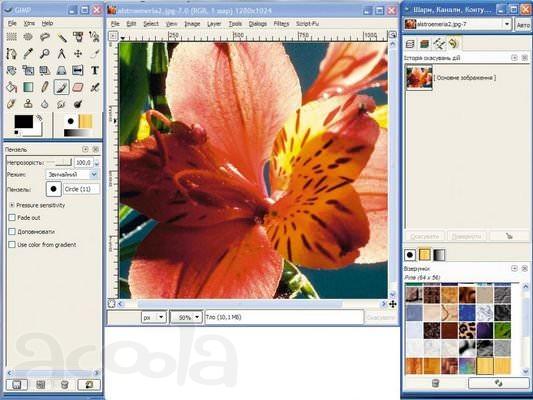Click delete pattern trash button

435,383
